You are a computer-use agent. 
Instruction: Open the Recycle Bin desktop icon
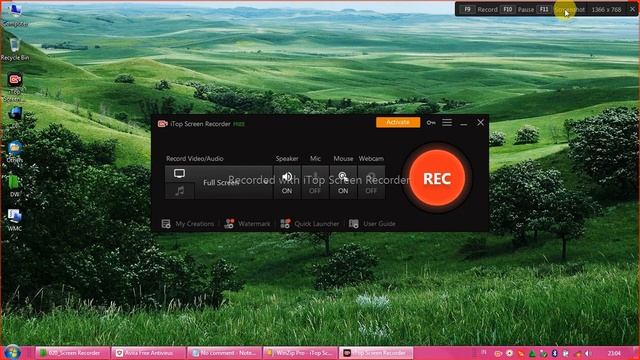click(15, 49)
